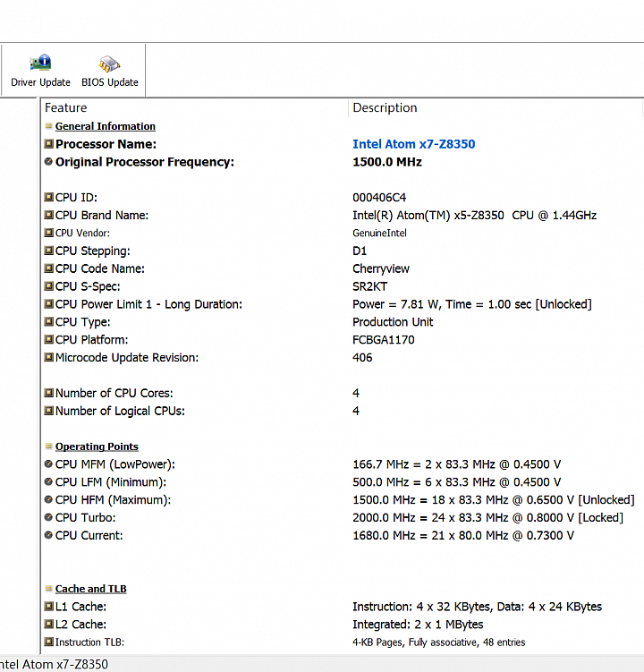Select the GenuineIntel vendor value
This screenshot has width=644, height=672.
click(x=379, y=234)
